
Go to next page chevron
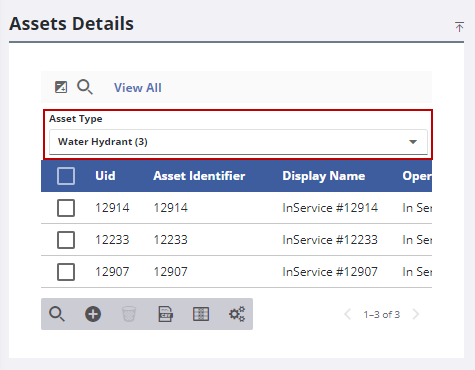[416, 314]
